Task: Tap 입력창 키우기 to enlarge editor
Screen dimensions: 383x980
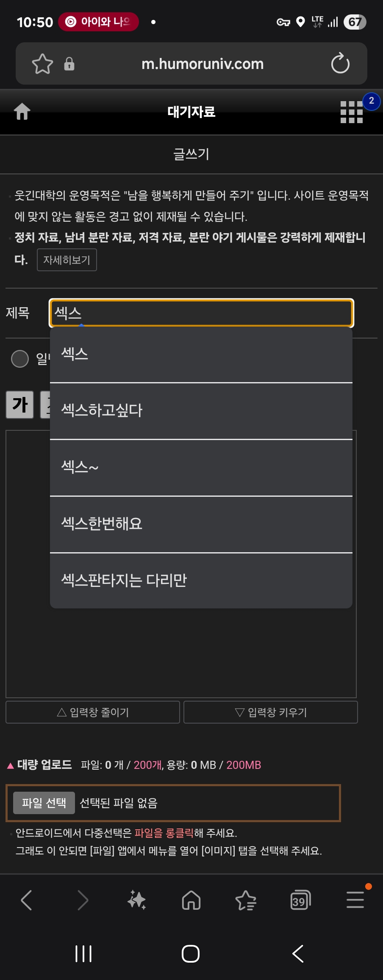Action: [271, 712]
